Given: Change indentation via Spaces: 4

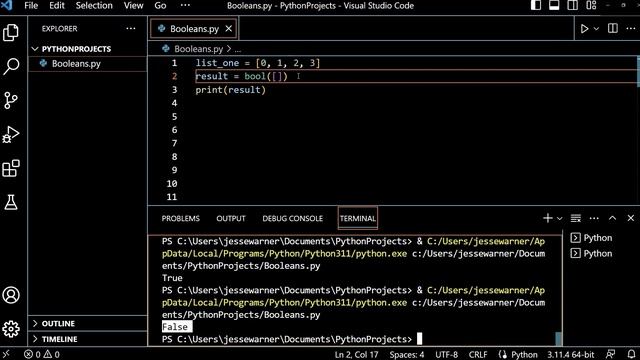Looking at the screenshot, I should click(x=407, y=354).
